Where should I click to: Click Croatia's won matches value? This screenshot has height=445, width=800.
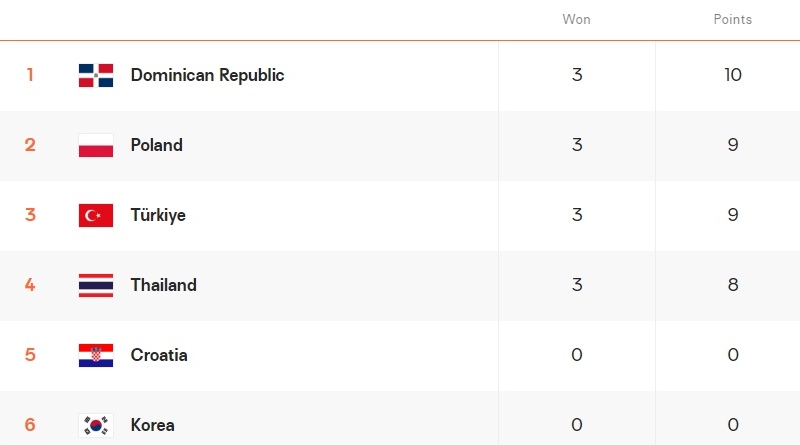pos(577,355)
